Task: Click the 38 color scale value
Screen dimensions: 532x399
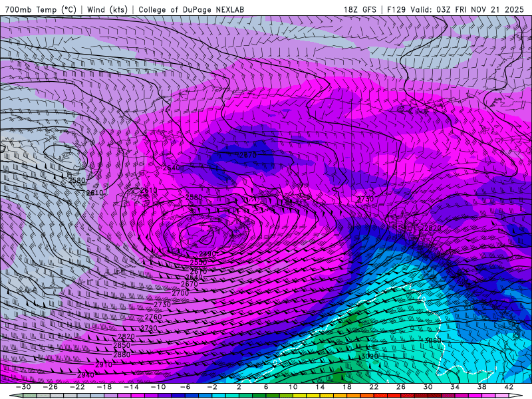Action: tap(481, 387)
